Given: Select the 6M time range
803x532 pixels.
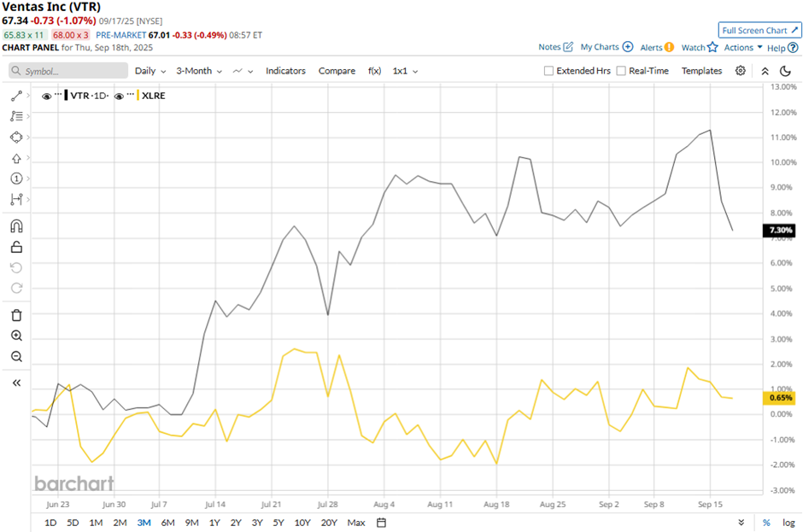Looking at the screenshot, I should coord(167,523).
